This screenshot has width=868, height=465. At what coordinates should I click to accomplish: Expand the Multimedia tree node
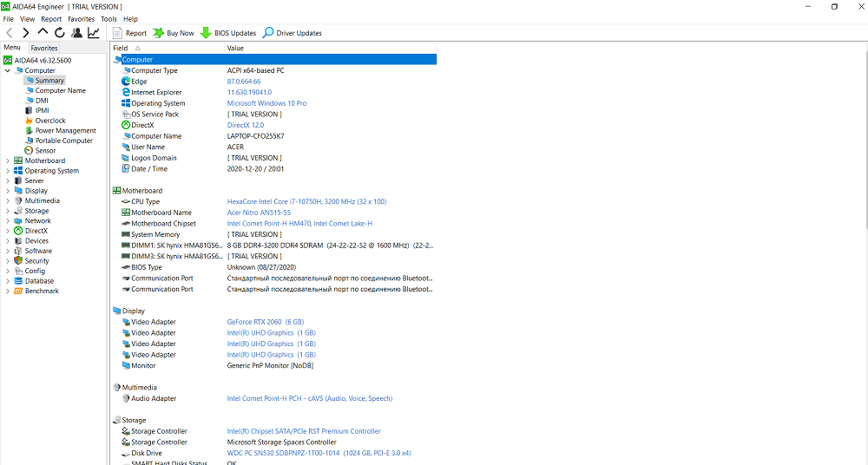[x=8, y=201]
